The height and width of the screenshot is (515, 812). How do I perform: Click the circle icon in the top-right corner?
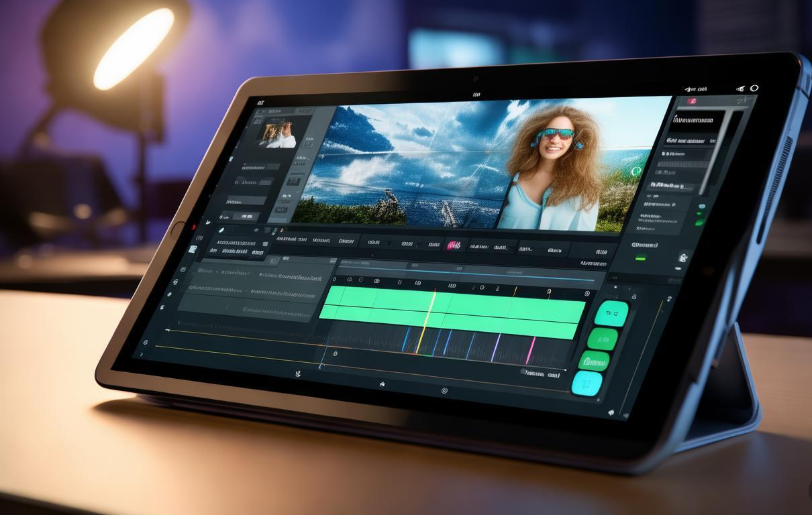(754, 88)
